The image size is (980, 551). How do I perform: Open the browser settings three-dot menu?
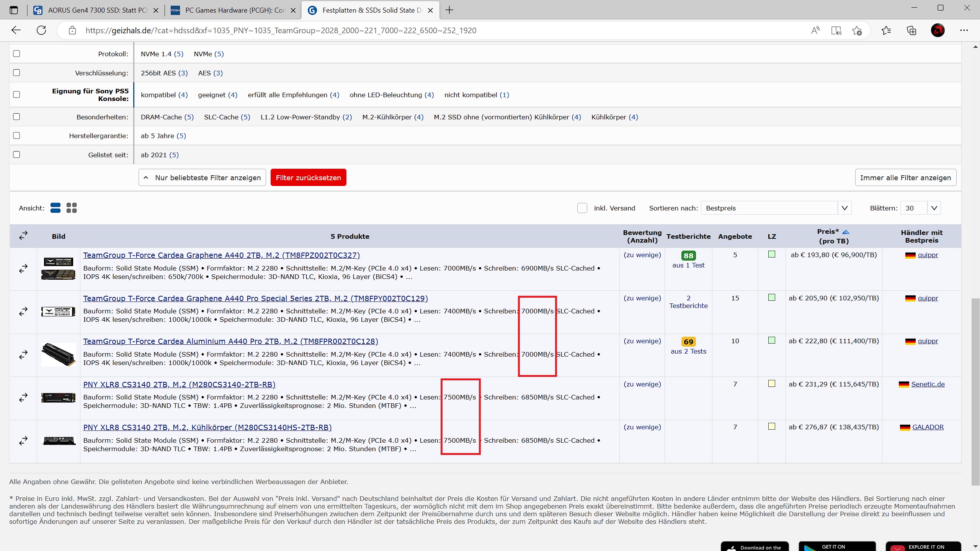(x=964, y=30)
